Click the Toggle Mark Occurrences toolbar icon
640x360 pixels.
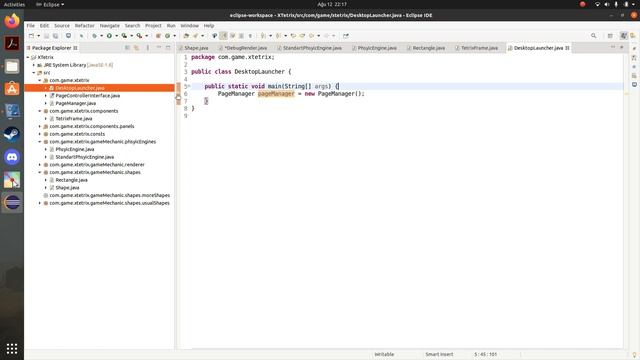click(223, 36)
